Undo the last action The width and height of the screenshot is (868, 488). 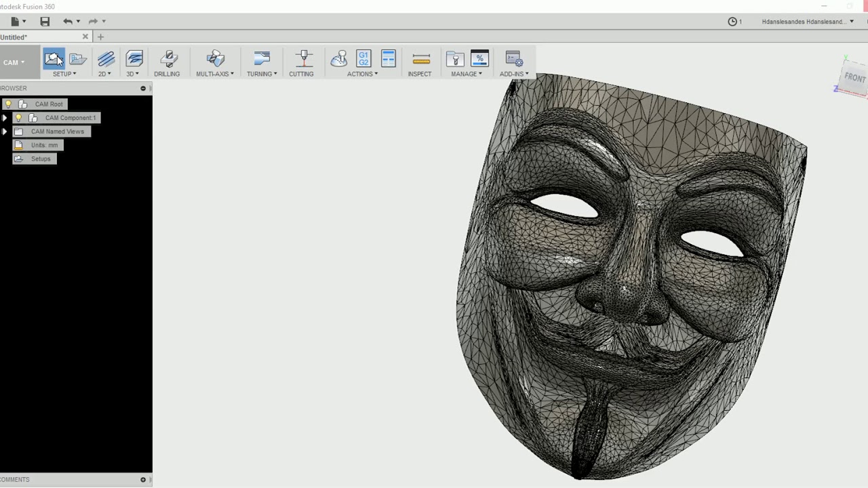click(x=68, y=22)
